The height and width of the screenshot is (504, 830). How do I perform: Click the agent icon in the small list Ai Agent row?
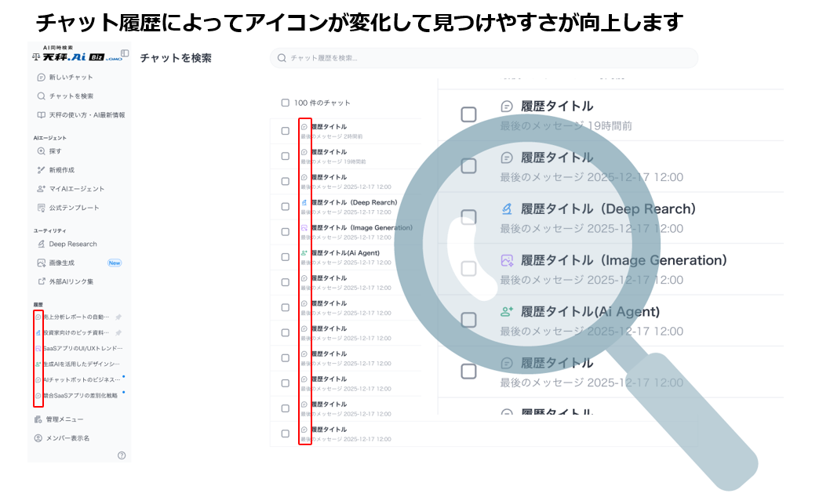point(304,253)
